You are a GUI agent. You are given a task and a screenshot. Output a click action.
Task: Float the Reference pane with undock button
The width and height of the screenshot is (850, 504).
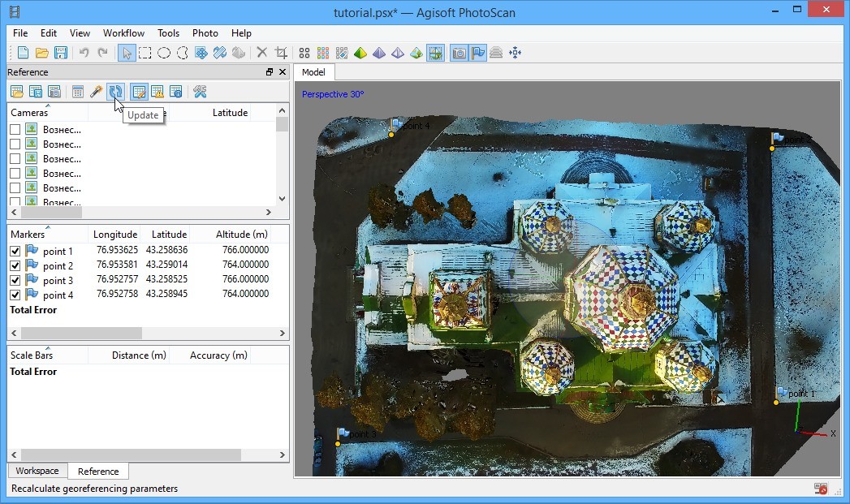270,71
